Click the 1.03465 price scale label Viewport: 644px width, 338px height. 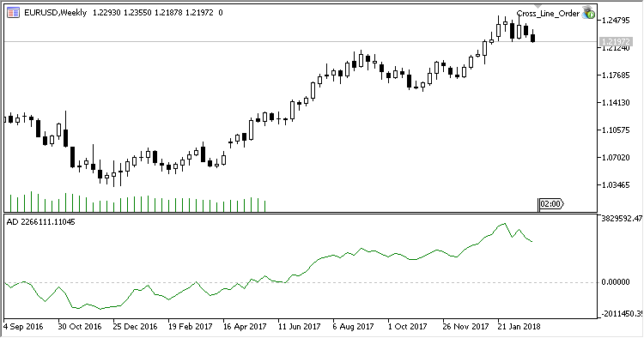pyautogui.click(x=616, y=185)
